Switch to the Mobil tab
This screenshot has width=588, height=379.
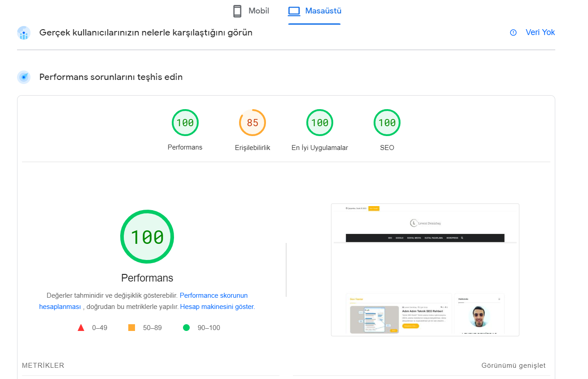(251, 11)
